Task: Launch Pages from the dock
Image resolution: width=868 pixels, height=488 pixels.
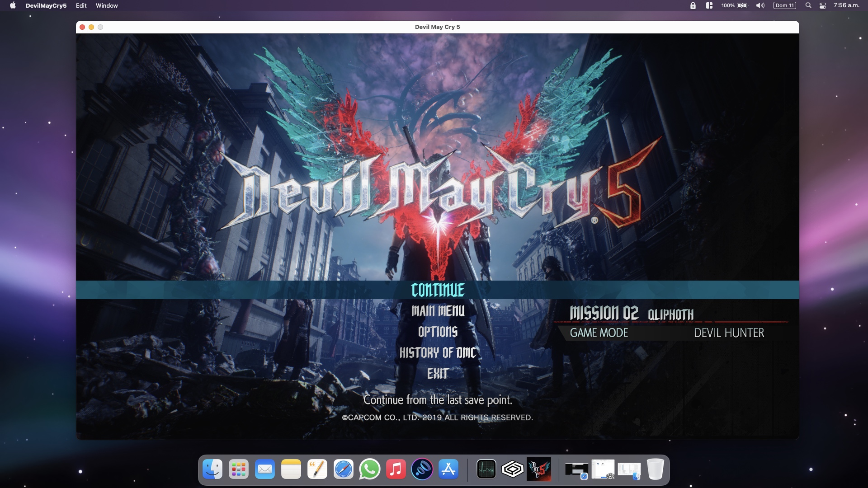Action: click(317, 469)
